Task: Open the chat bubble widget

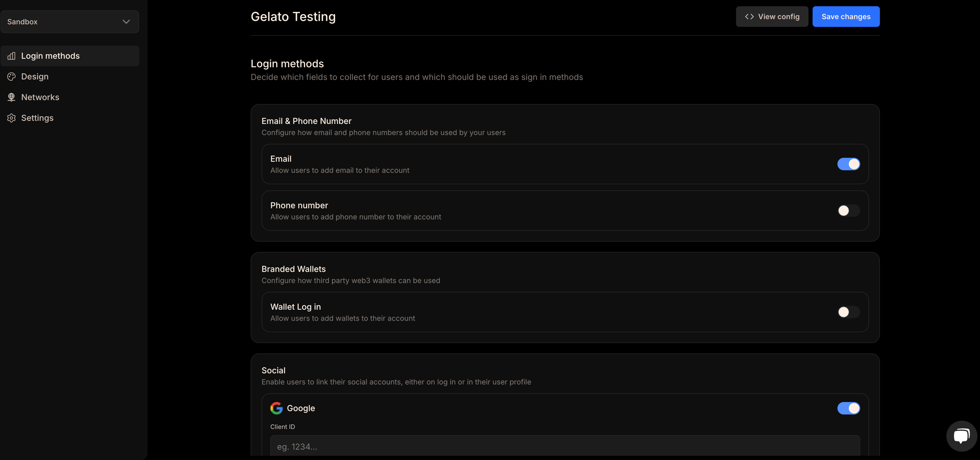Action: [961, 436]
